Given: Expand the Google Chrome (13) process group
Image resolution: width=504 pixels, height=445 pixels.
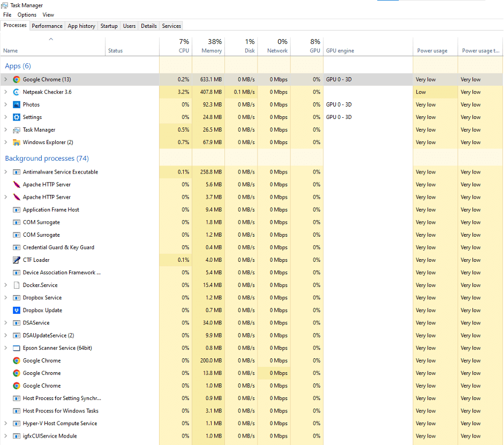Looking at the screenshot, I should (5, 79).
